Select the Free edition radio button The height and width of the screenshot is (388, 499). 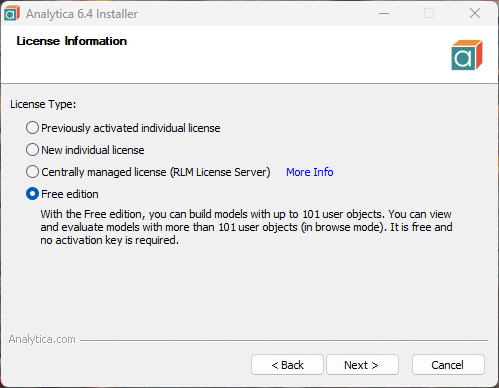click(x=32, y=194)
